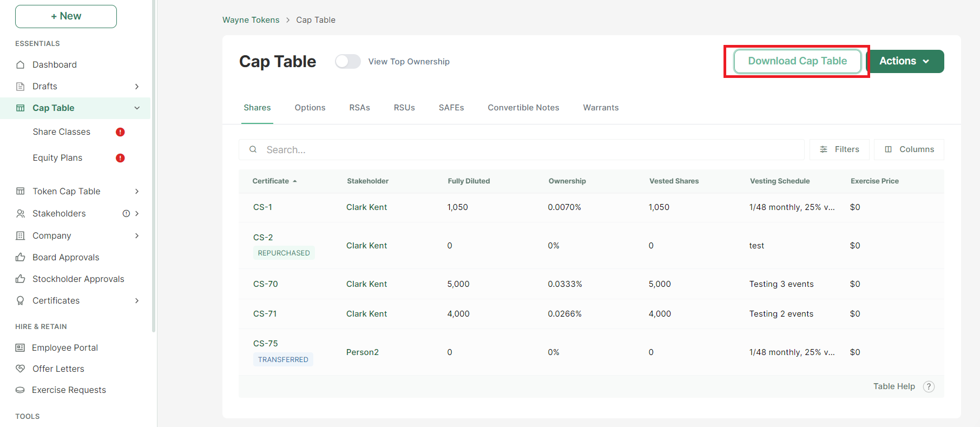Click the Dashboard home icon

pyautogui.click(x=20, y=64)
